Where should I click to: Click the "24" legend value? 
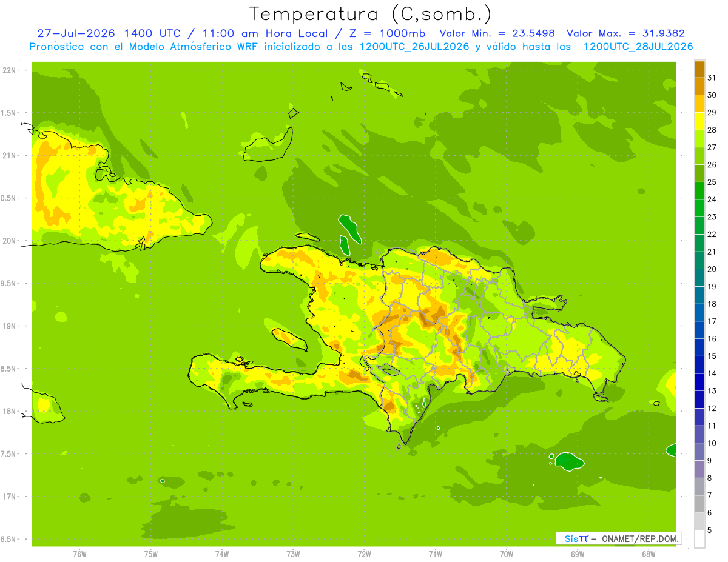[x=712, y=199]
